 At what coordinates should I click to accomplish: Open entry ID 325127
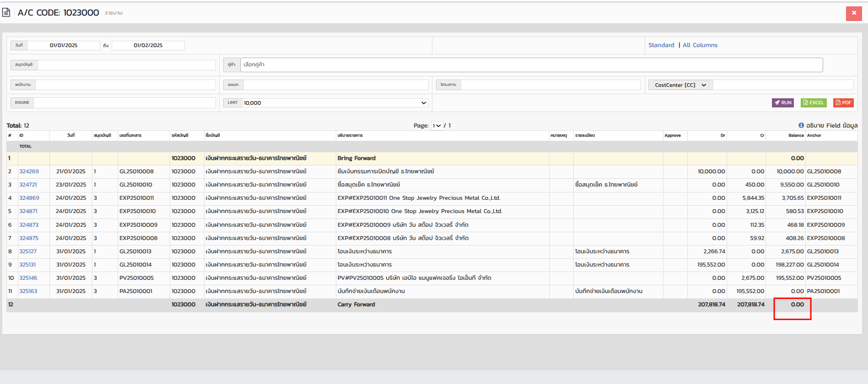pyautogui.click(x=28, y=251)
